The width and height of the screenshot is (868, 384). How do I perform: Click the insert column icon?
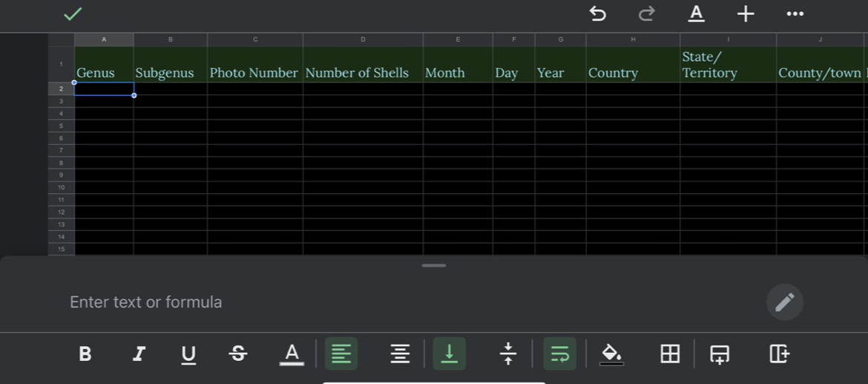[779, 354]
